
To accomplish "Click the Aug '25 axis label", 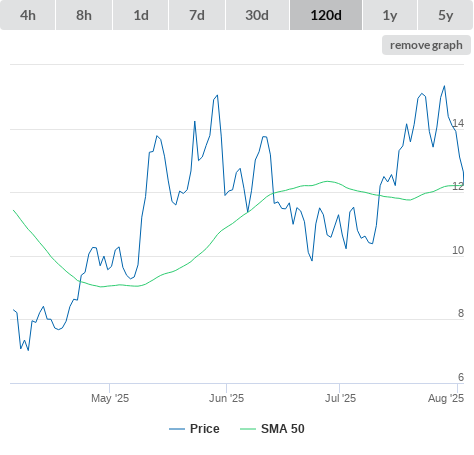I will [x=446, y=398].
